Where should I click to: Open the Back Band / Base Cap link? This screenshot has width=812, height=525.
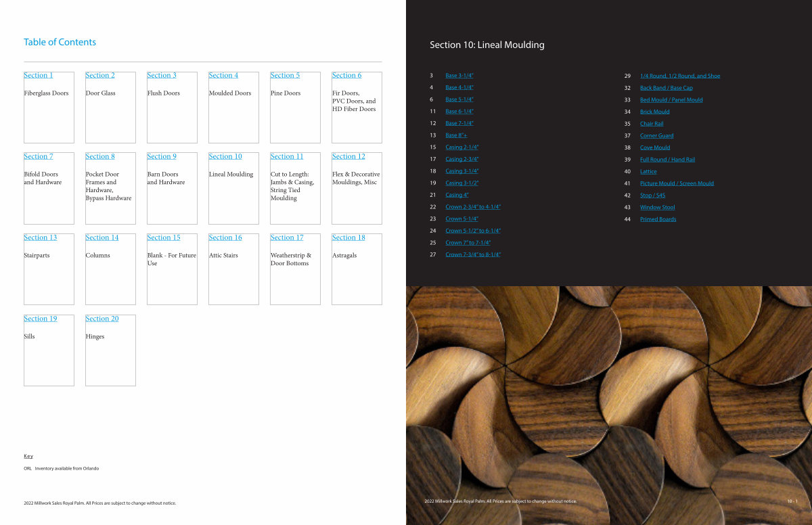click(666, 88)
